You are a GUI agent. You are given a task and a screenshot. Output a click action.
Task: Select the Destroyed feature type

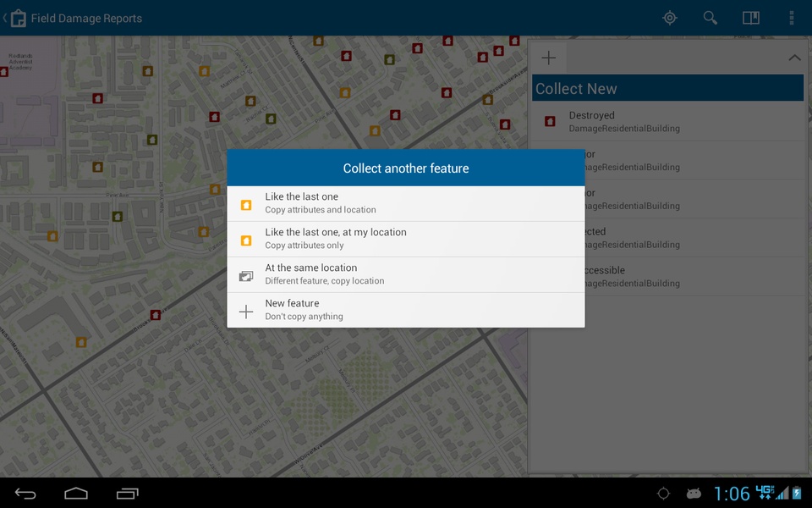[667, 122]
